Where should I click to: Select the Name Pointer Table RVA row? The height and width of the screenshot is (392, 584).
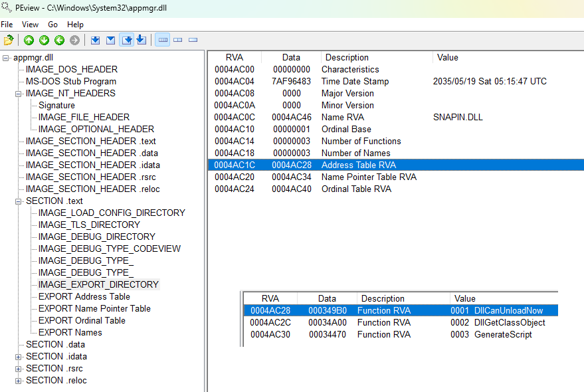point(396,177)
